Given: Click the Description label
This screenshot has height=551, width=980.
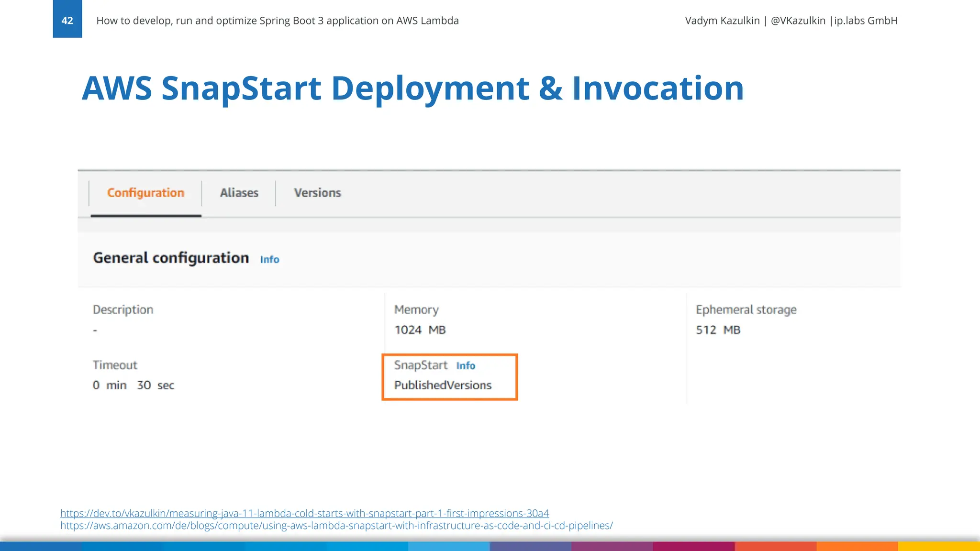Looking at the screenshot, I should pyautogui.click(x=122, y=309).
